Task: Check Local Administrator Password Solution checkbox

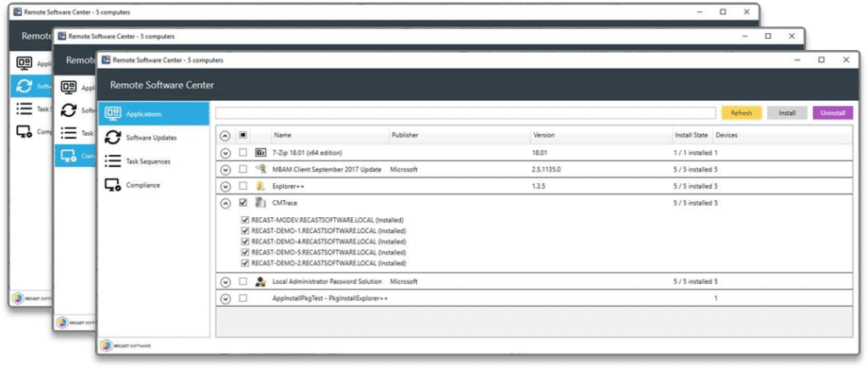Action: coord(242,282)
